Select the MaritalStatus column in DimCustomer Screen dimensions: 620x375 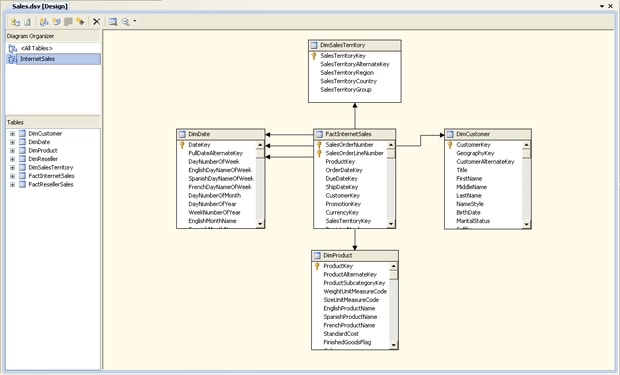[x=473, y=221]
